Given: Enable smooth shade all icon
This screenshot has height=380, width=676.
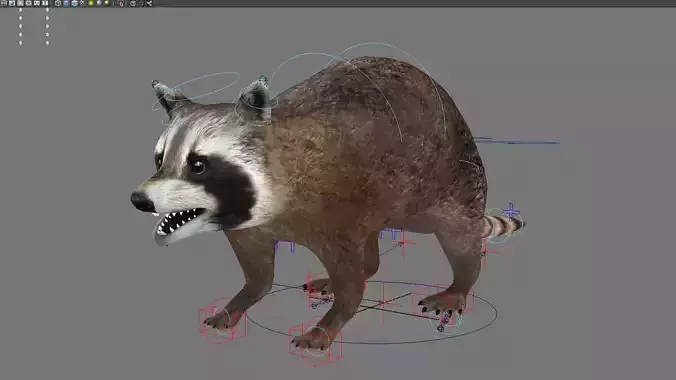Looking at the screenshot, I should pos(66,3).
